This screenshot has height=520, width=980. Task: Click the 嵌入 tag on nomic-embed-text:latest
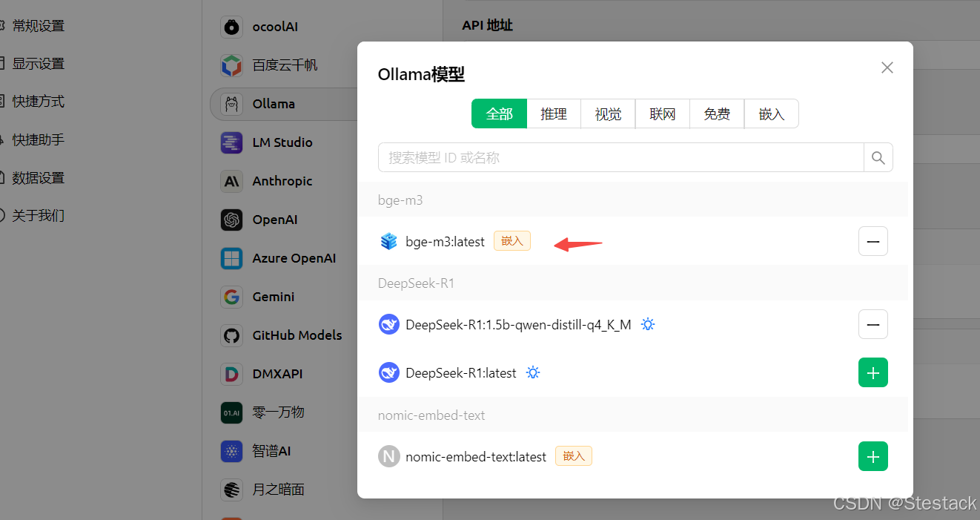pyautogui.click(x=574, y=456)
